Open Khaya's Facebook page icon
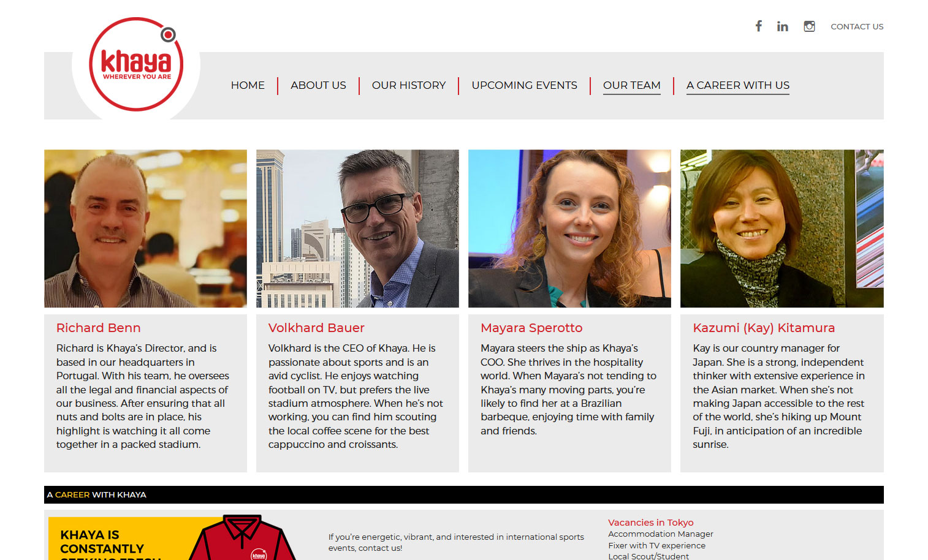The image size is (928, 560). [759, 26]
